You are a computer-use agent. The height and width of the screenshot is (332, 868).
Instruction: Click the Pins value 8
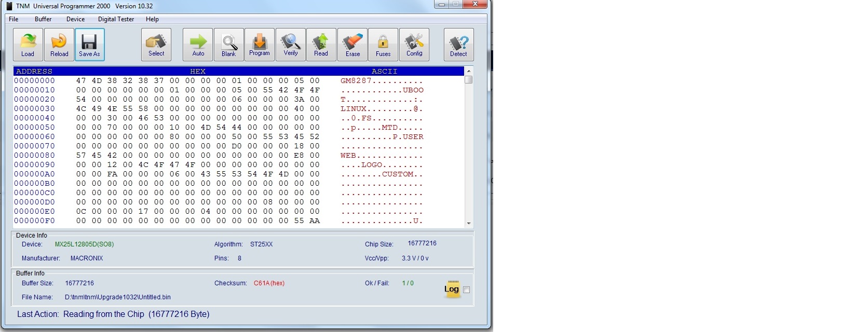[239, 258]
